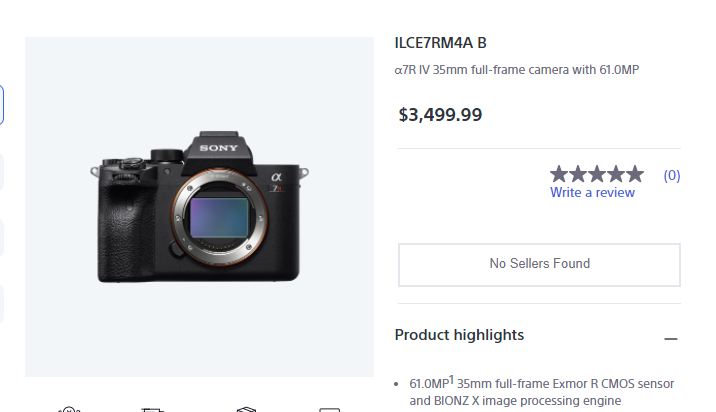Screen dimensions: 716x412
Task: Click the fifth rating star
Action: (x=635, y=174)
